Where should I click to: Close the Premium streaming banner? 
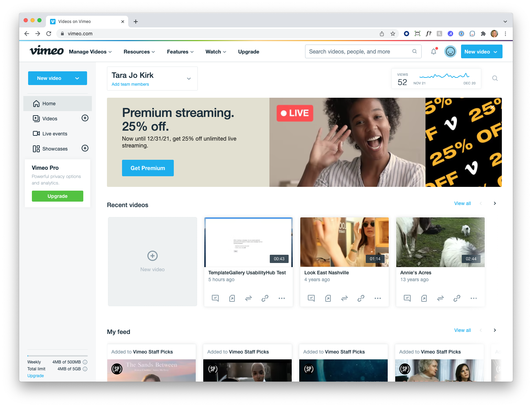492,107
